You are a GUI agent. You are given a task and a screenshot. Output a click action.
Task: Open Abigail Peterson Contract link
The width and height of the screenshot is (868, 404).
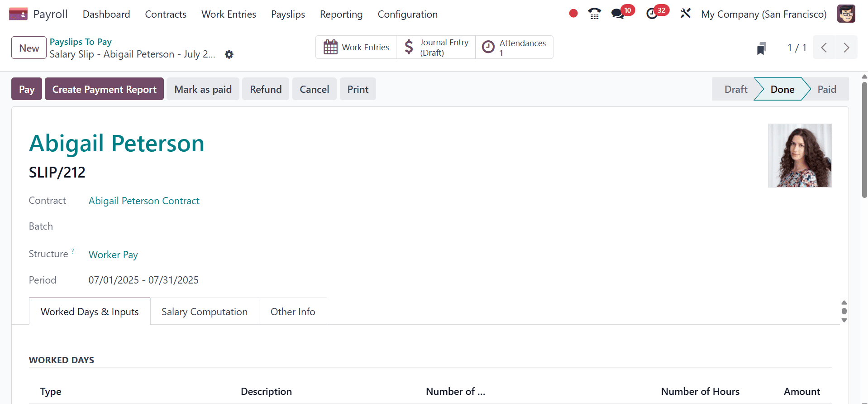point(144,201)
